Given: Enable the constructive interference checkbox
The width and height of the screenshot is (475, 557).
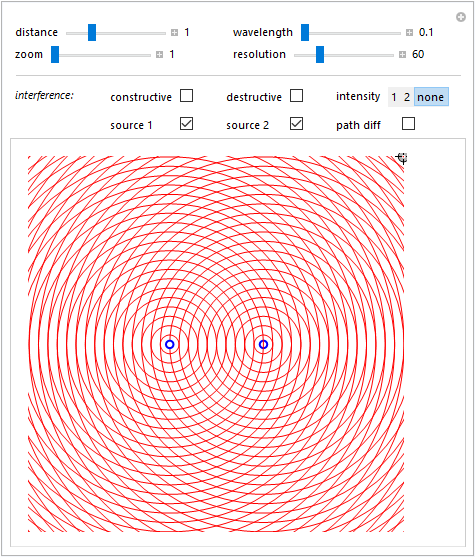Looking at the screenshot, I should pyautogui.click(x=187, y=96).
